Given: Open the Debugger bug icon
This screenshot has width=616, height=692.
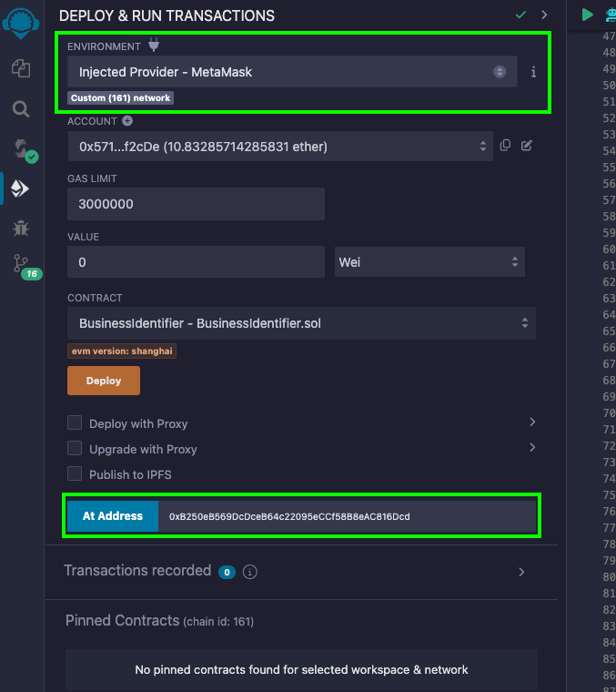Looking at the screenshot, I should point(20,228).
